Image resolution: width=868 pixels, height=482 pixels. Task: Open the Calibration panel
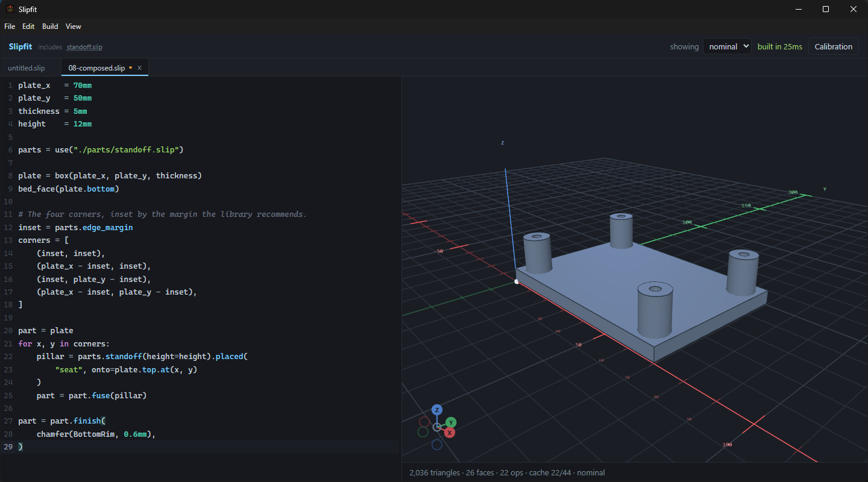point(834,46)
